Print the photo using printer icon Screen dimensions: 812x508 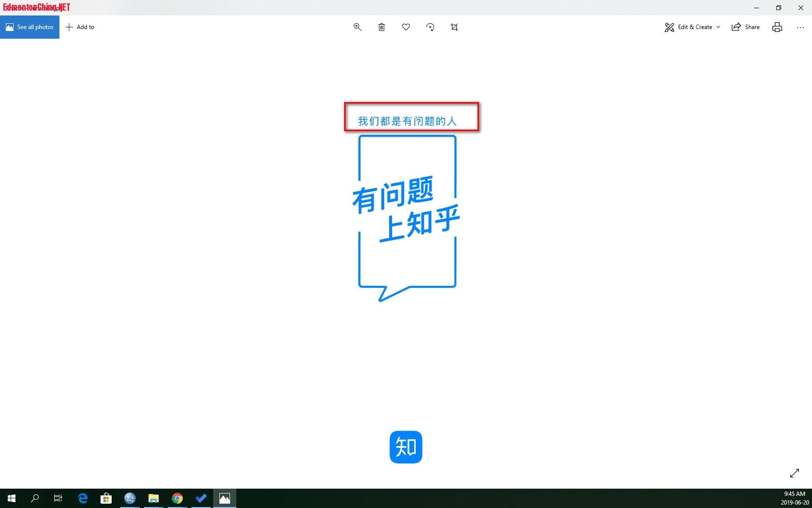click(x=777, y=27)
